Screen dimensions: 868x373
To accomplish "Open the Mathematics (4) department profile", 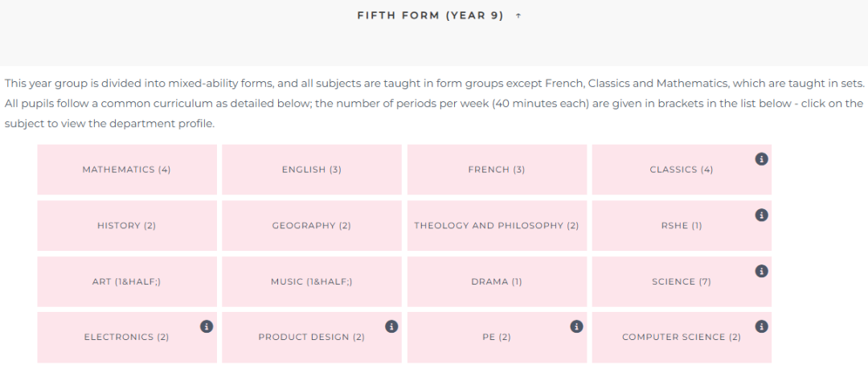I will 127,170.
